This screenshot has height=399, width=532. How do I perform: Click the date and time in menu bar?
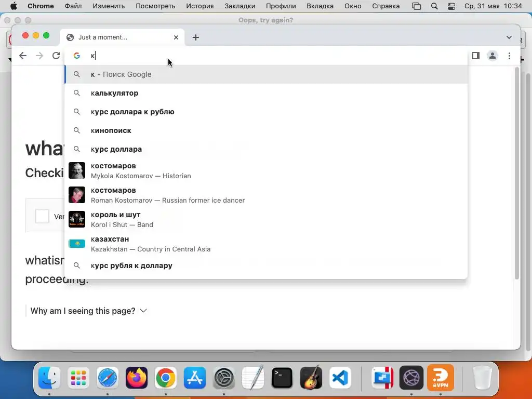[494, 6]
